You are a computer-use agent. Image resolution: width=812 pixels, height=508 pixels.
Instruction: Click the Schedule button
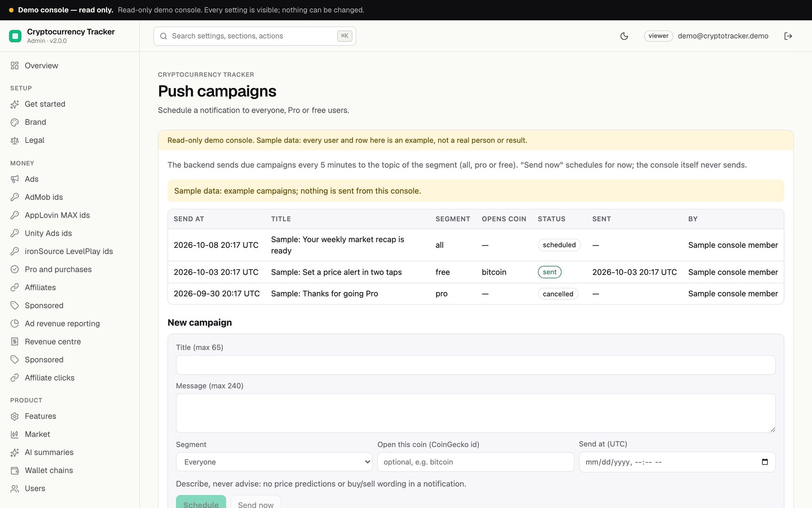(201, 502)
